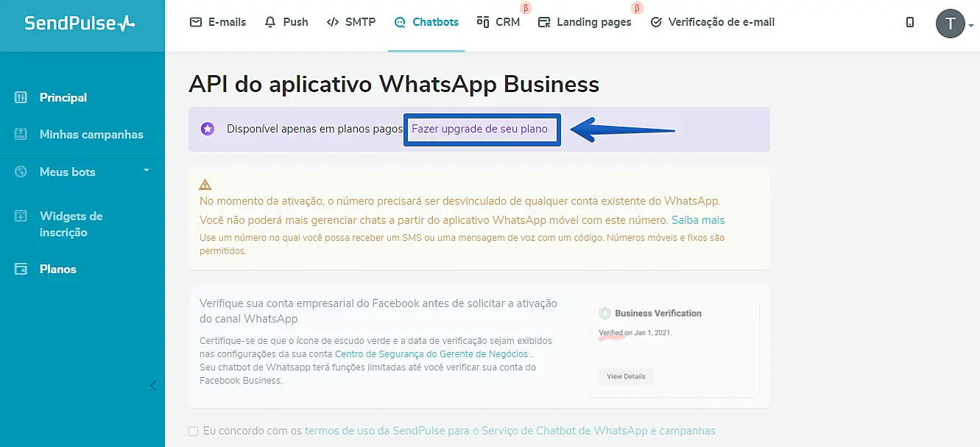Click heading Verifique sua conta empresarial do Facebook
The height and width of the screenshot is (447, 980).
[x=378, y=311]
